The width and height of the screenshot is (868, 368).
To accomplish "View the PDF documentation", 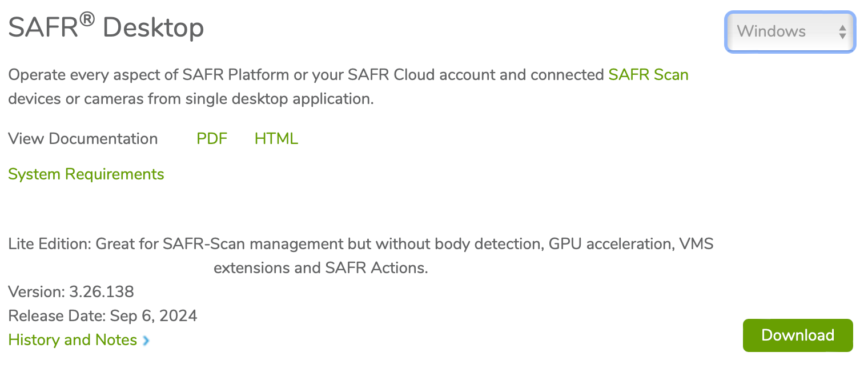I will [x=212, y=139].
